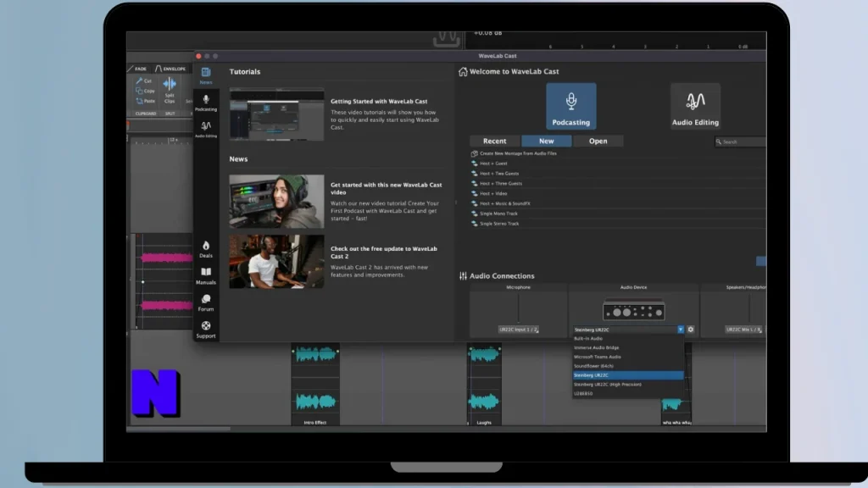Click the Single Stereo Track template icon

pos(475,224)
